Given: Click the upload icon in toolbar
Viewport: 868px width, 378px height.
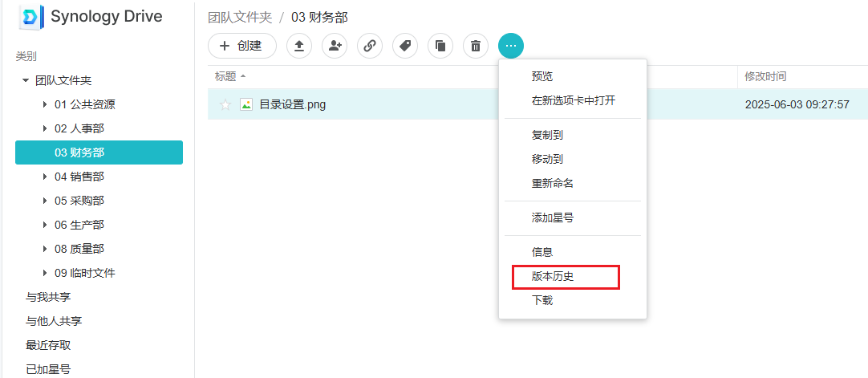Looking at the screenshot, I should tap(299, 46).
